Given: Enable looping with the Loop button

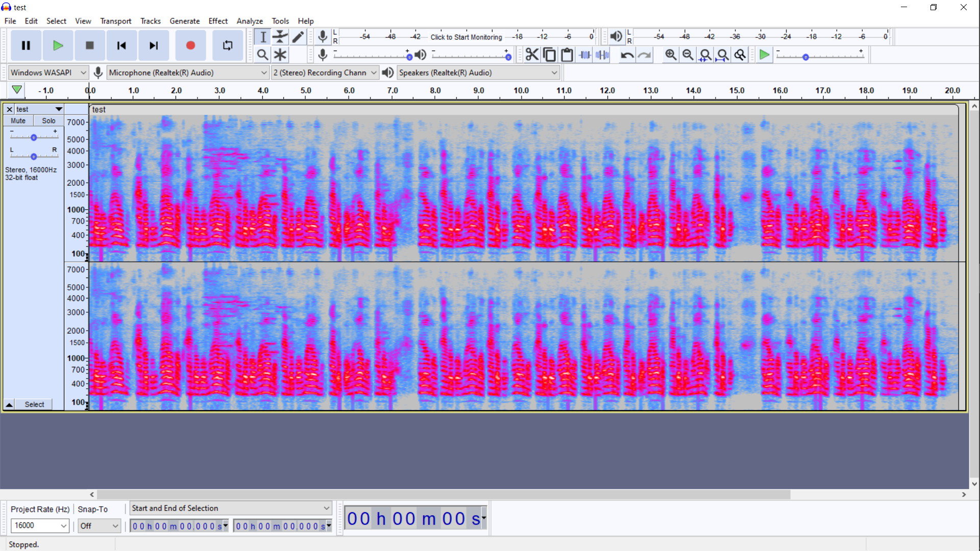Looking at the screenshot, I should [x=227, y=45].
